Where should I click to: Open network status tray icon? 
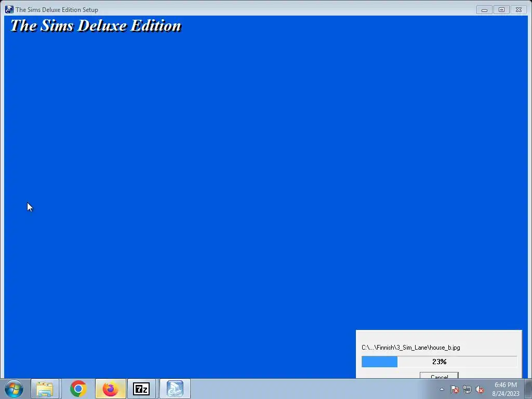click(x=467, y=389)
